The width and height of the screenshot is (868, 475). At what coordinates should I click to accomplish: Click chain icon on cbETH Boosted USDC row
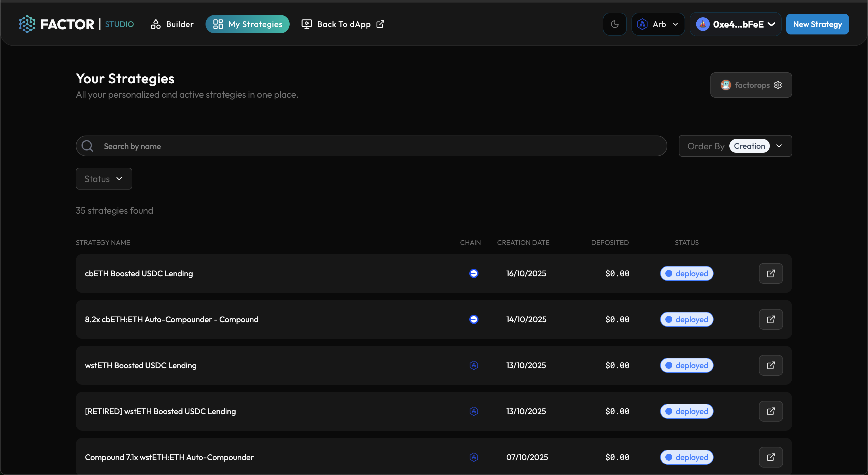pos(473,273)
